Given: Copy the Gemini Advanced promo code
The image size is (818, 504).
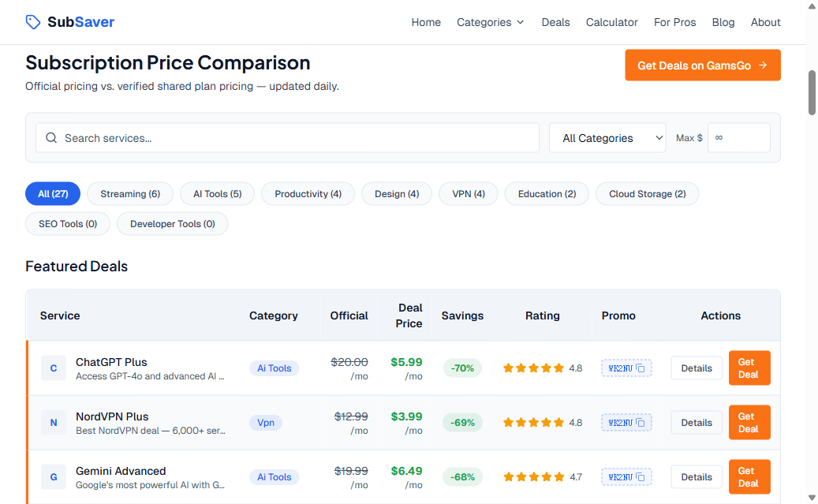Looking at the screenshot, I should [x=626, y=477].
